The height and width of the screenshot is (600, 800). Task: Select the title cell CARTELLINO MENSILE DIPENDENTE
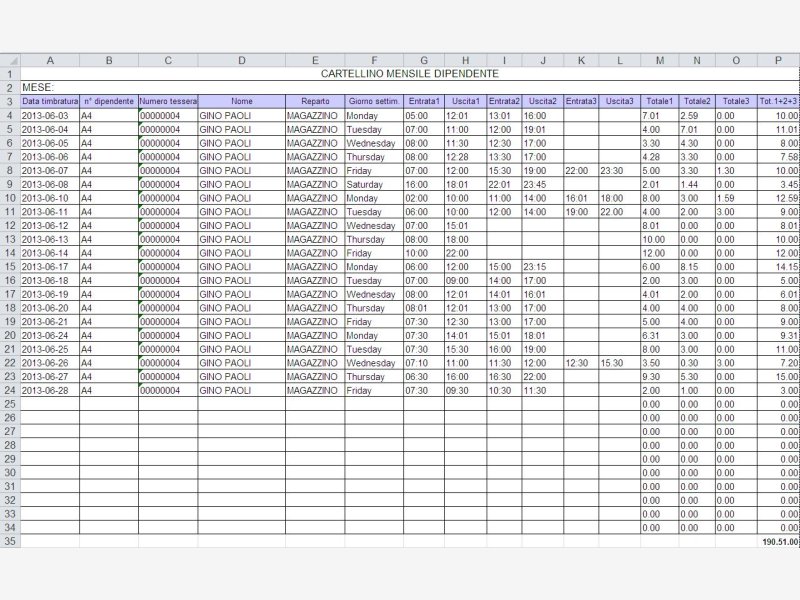(x=410, y=74)
